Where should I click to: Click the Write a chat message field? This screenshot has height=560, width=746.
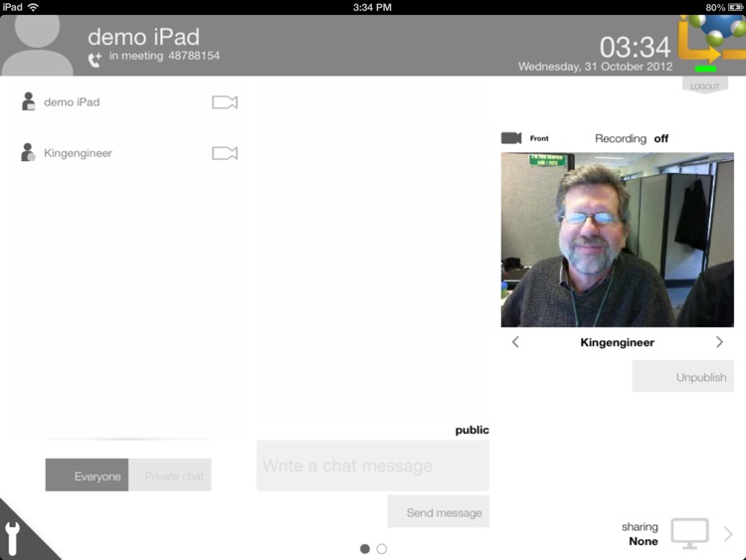[x=373, y=466]
